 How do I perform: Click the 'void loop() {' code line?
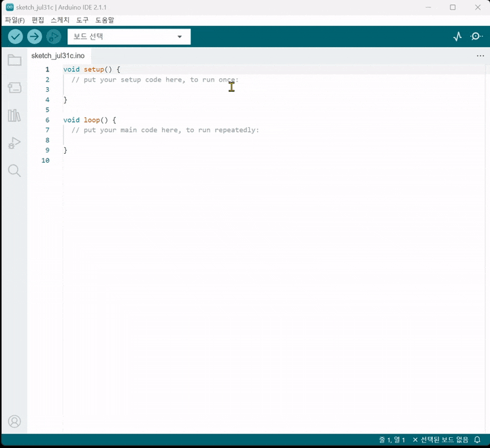(90, 120)
